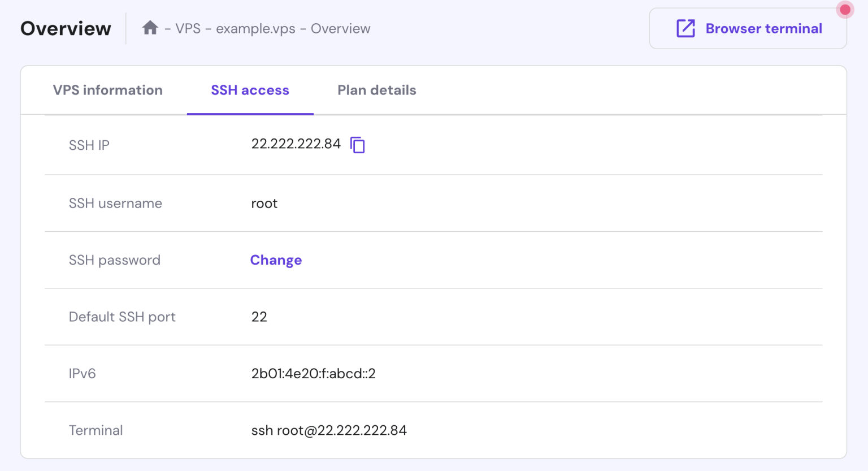Change the SSH password
The image size is (868, 471).
(x=276, y=260)
